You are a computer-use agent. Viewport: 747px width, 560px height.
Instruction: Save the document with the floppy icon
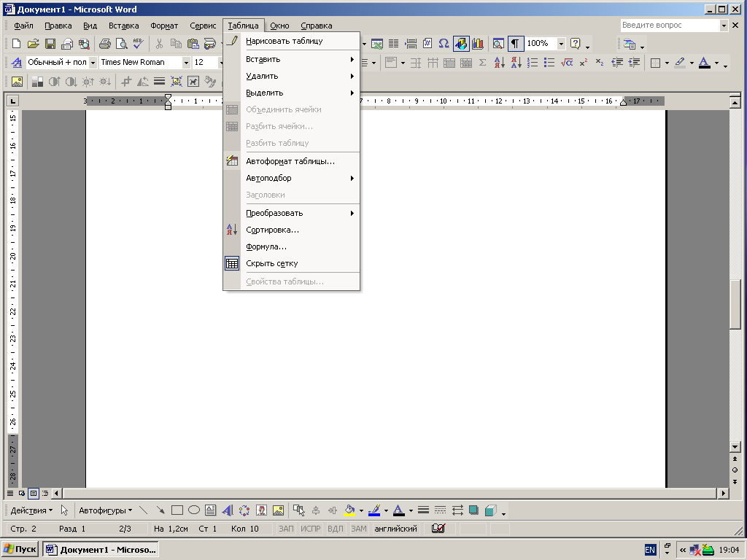[x=50, y=44]
